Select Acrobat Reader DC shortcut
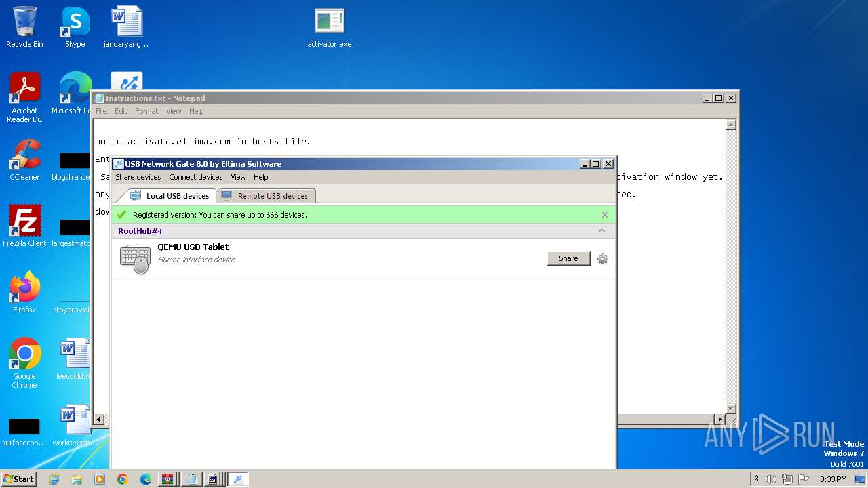Screen dimensions: 868x488 (x=24, y=98)
